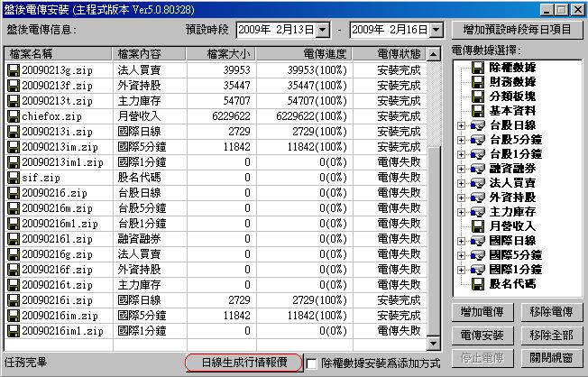Click the network icon for 融資融券
The image size is (588, 377).
478,169
